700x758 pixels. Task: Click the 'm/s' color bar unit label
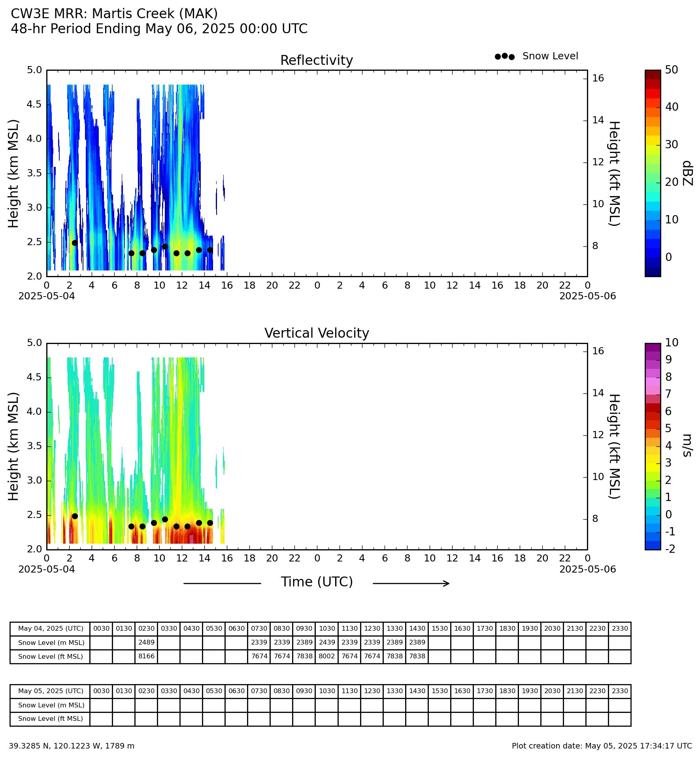[687, 445]
